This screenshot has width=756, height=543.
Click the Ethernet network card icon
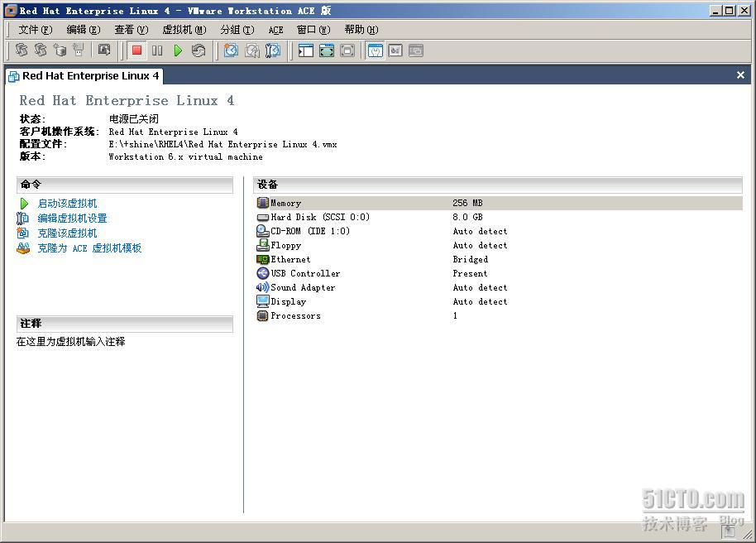[x=263, y=259]
